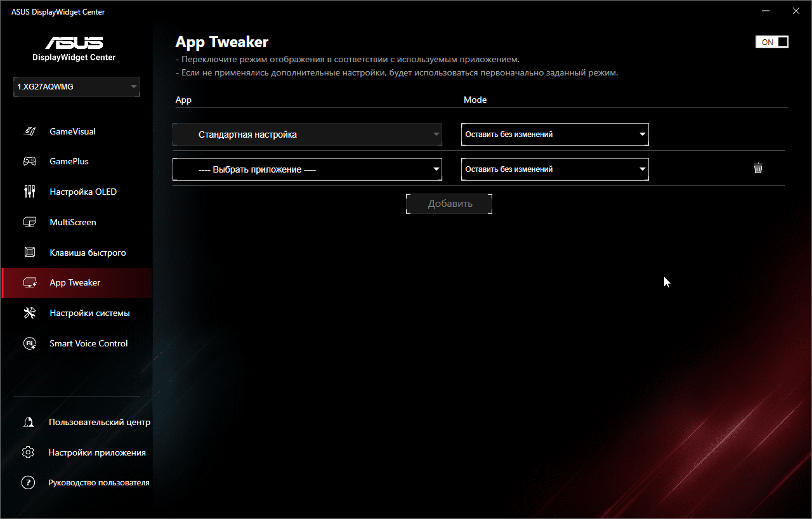Click the Mode column header
Viewport: 812px width, 519px height.
coord(475,100)
